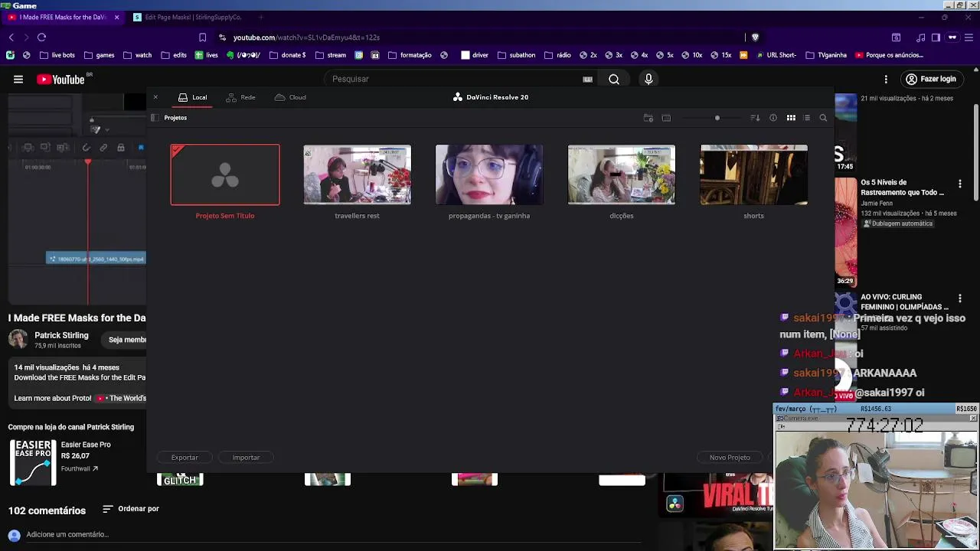
Task: Click the virtual keyboard icon in search box
Action: click(587, 79)
